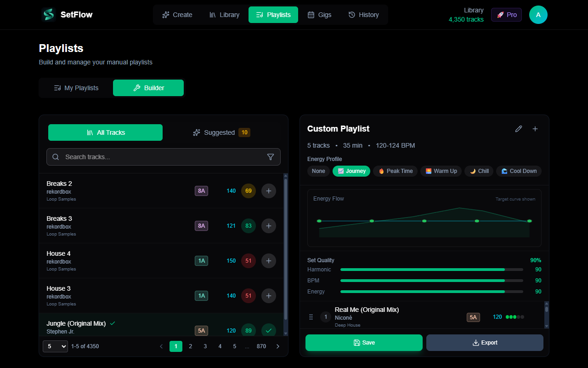Enable the Chill energy profile

479,171
